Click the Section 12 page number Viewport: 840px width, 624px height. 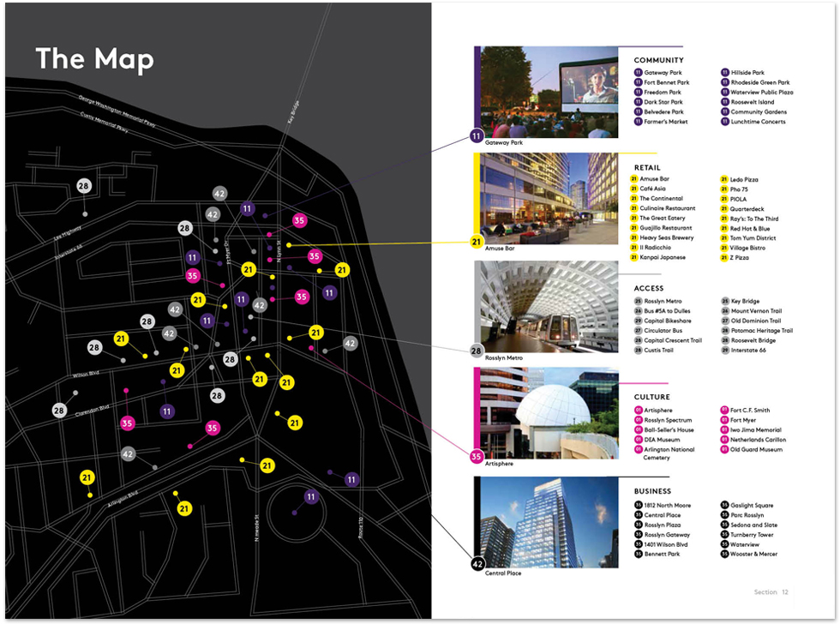[771, 592]
